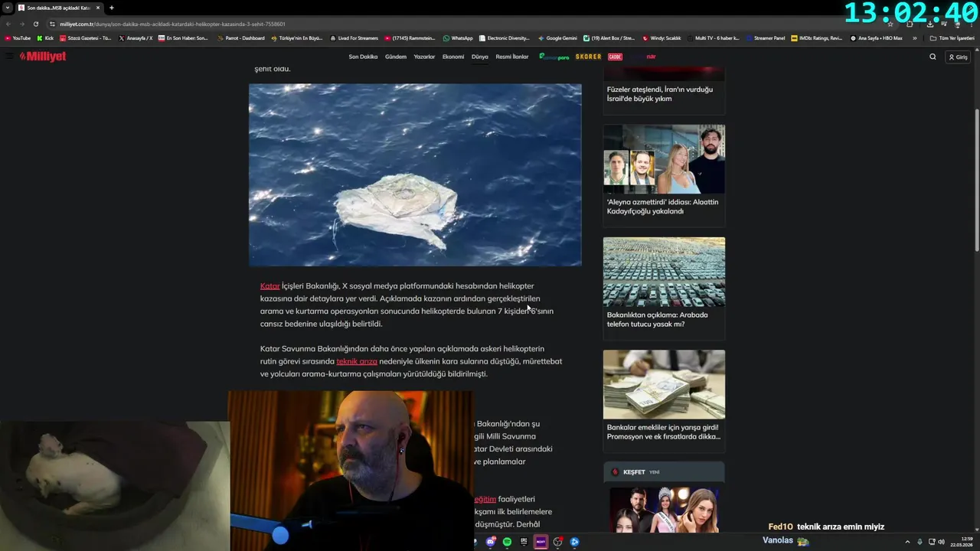Show hidden system tray icons
The height and width of the screenshot is (551, 980).
[907, 542]
